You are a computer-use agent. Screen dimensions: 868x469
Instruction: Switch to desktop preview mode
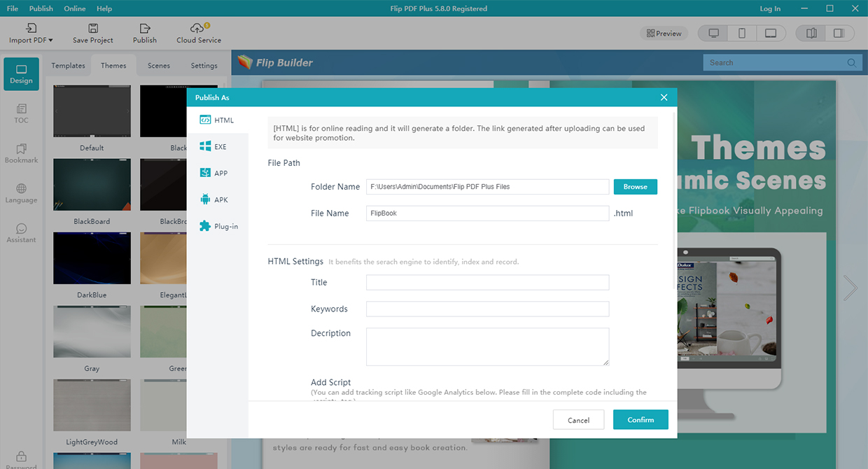[713, 34]
